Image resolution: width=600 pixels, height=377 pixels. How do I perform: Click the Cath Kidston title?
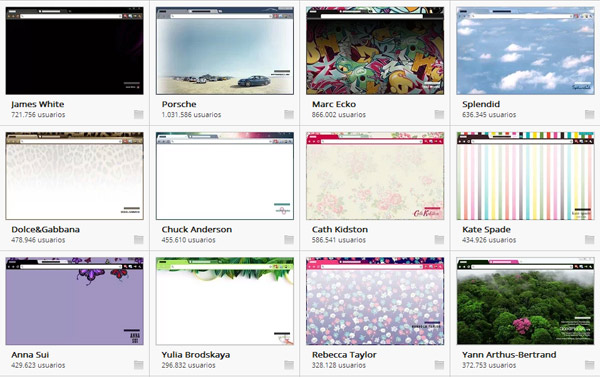click(340, 230)
